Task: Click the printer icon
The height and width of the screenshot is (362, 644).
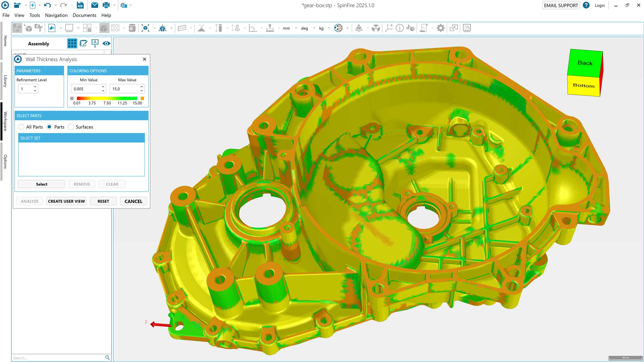Action: click(106, 5)
